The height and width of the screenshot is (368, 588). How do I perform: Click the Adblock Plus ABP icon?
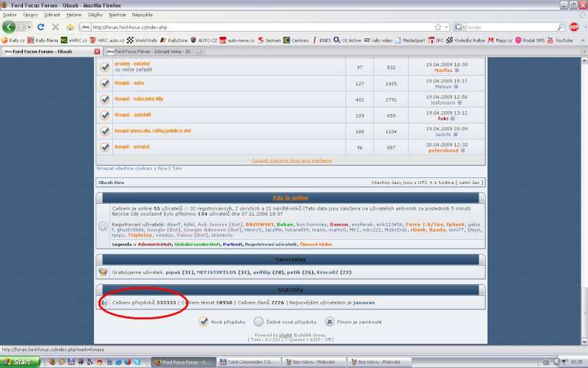tap(574, 26)
